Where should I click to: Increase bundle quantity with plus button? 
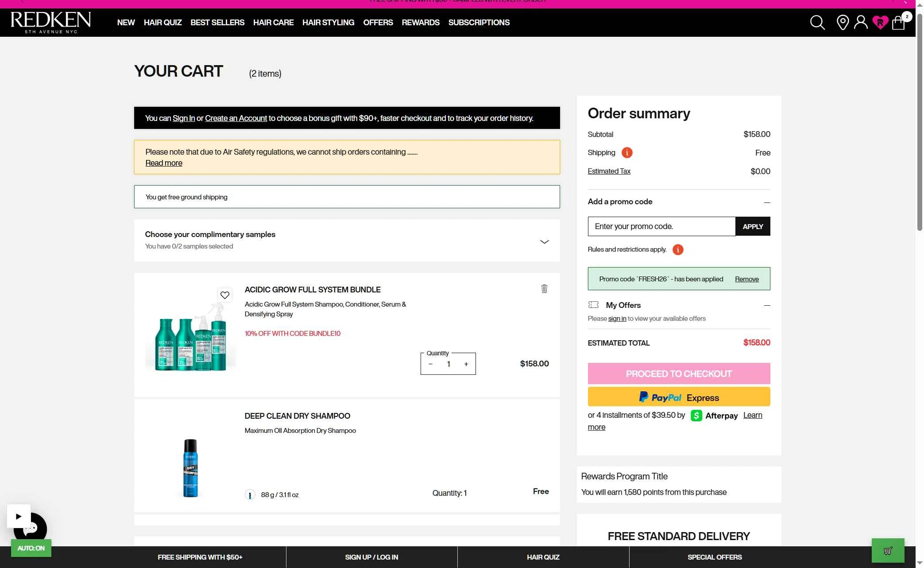[466, 364]
